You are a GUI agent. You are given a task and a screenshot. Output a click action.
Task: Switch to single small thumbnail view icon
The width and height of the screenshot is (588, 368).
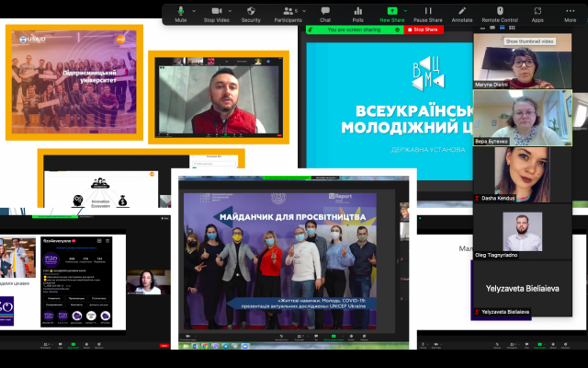point(492,28)
